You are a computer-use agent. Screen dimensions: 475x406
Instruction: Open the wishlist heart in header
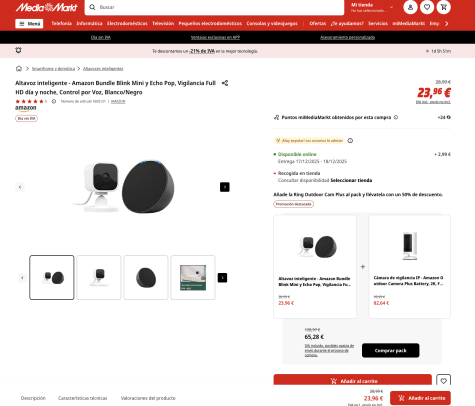[427, 7]
